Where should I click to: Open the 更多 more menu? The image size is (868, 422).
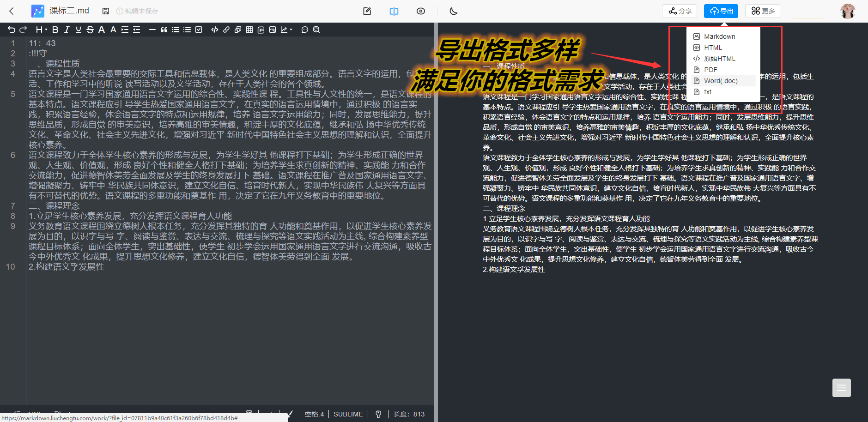pyautogui.click(x=763, y=11)
